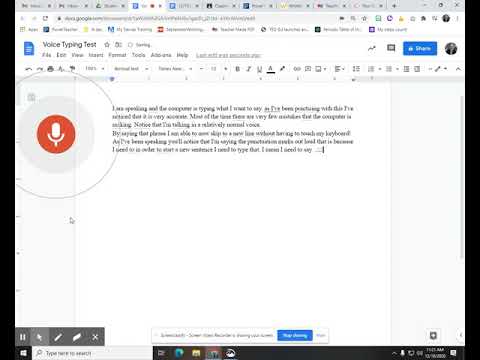The image size is (480, 360).
Task: Click the font size field
Action: [x=213, y=69]
